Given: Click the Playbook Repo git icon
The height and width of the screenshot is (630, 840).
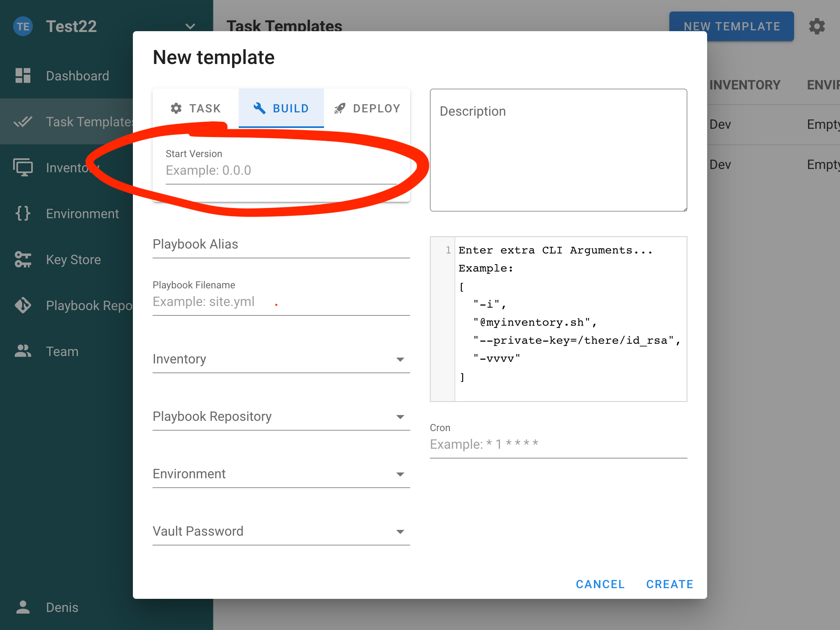Looking at the screenshot, I should 23,305.
